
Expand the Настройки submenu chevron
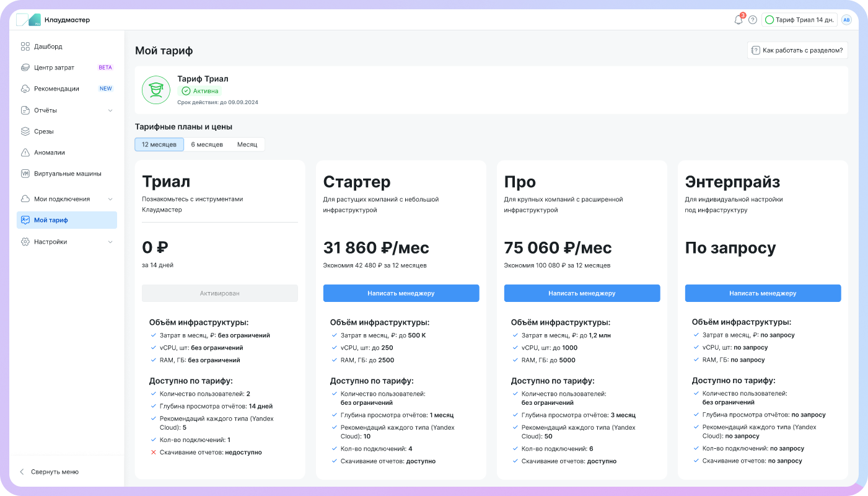[110, 242]
